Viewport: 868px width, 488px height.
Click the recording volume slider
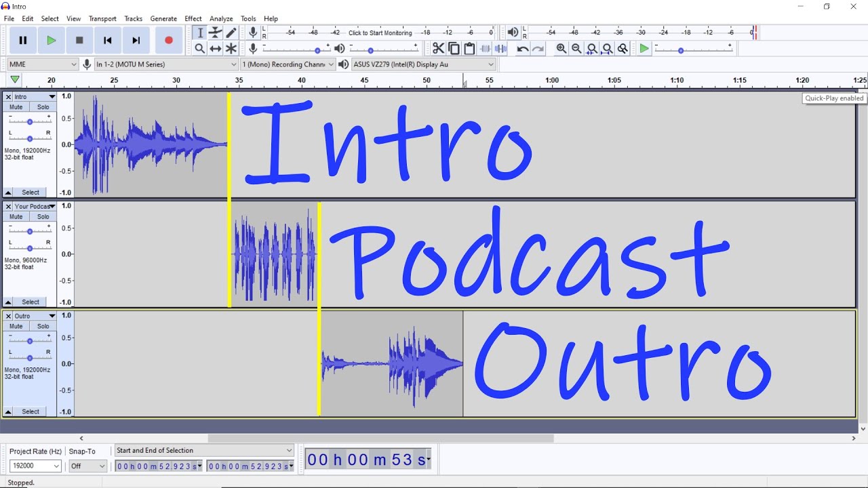[296, 49]
